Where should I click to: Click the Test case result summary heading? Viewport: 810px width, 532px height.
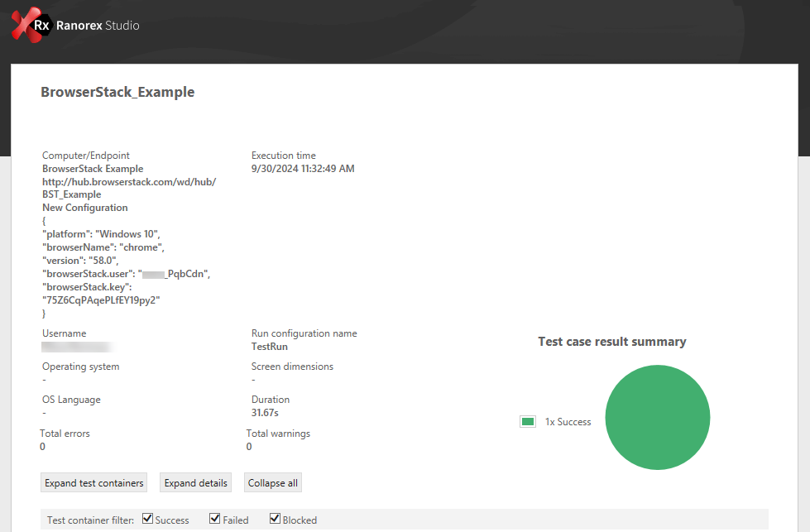612,342
